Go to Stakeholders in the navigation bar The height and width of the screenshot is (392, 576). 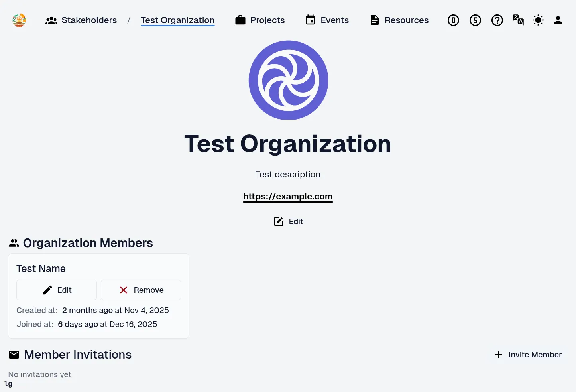click(81, 20)
